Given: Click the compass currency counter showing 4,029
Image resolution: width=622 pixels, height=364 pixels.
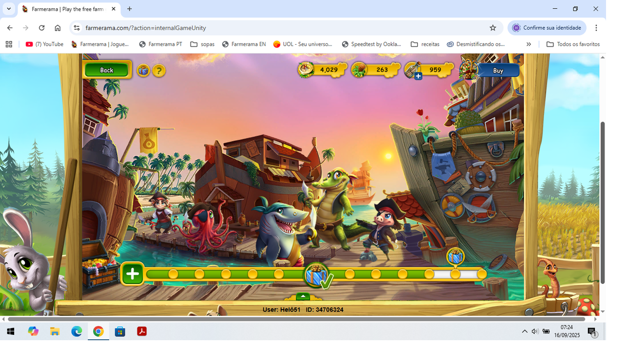Looking at the screenshot, I should click(x=322, y=69).
